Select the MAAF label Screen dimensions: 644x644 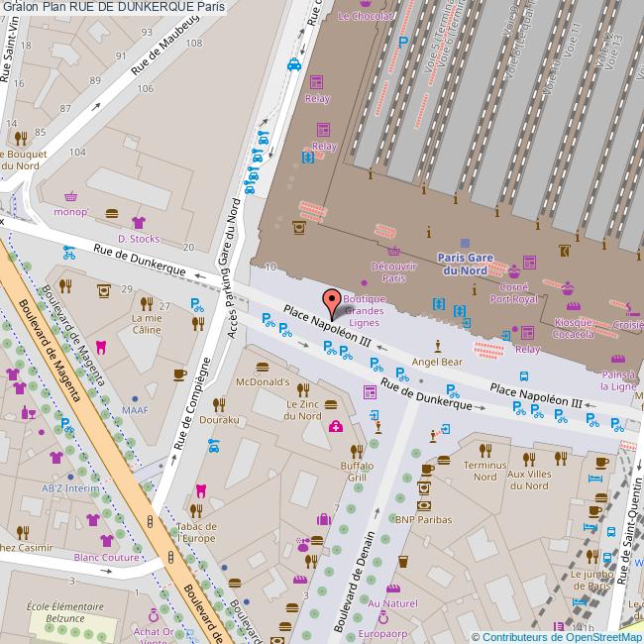pos(135,410)
